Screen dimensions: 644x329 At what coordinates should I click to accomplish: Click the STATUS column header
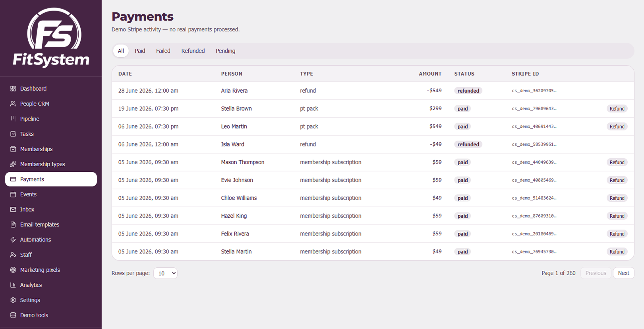click(x=464, y=74)
